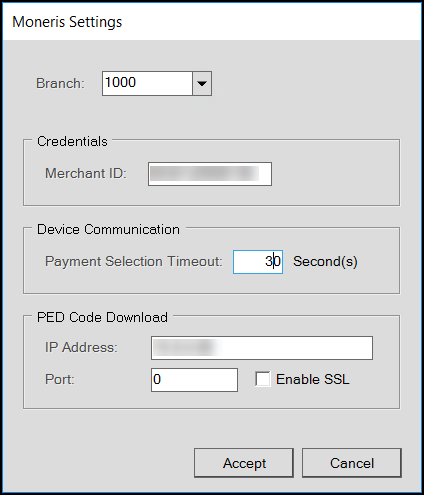Click the IP Address input field
Viewport: 424px width, 495px height.
coord(262,348)
